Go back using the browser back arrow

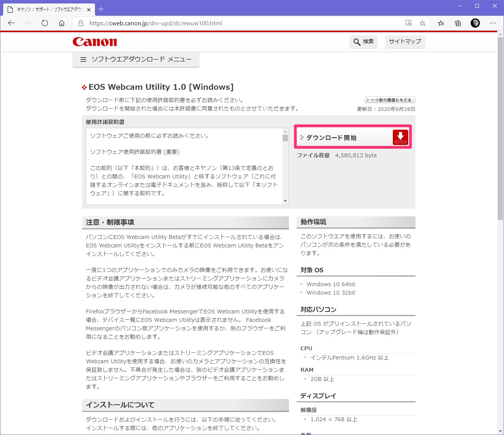click(x=11, y=23)
